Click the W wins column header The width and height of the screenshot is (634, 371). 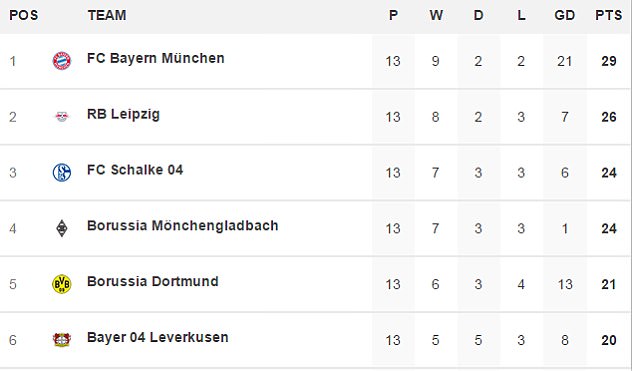point(436,15)
